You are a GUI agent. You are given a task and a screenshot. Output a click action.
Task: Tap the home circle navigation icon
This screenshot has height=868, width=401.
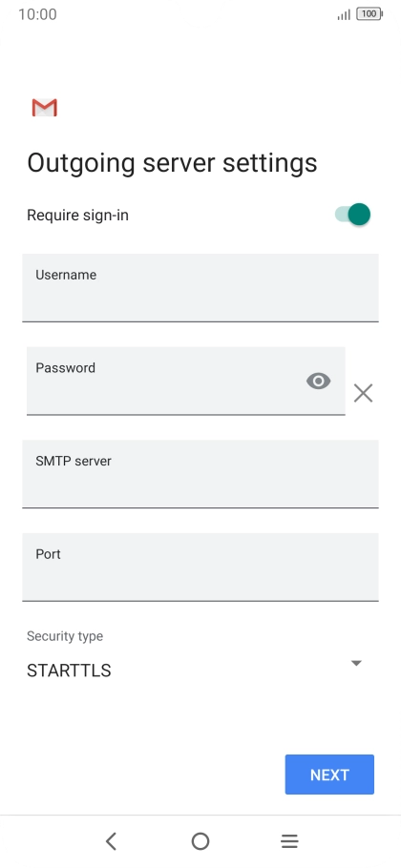pyautogui.click(x=200, y=841)
